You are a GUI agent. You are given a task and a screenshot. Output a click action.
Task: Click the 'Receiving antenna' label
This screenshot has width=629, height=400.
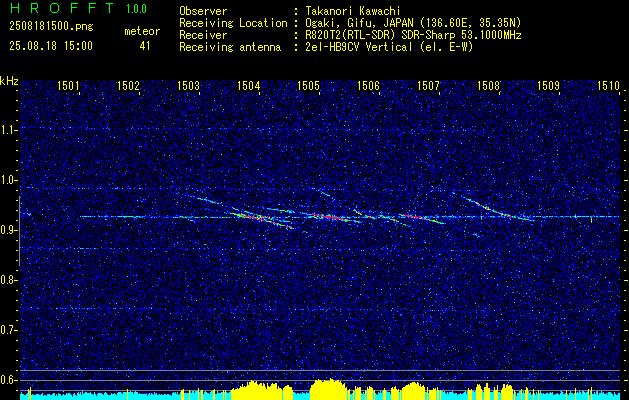click(230, 47)
